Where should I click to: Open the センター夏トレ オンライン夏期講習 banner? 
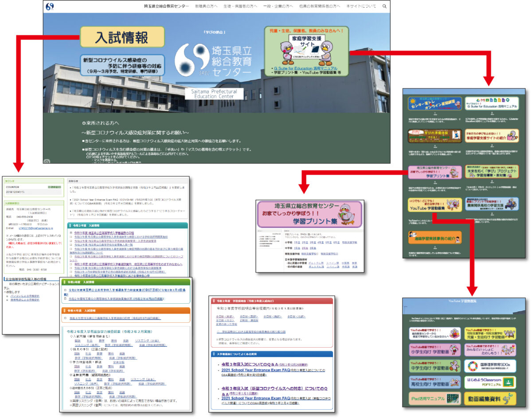pyautogui.click(x=434, y=104)
